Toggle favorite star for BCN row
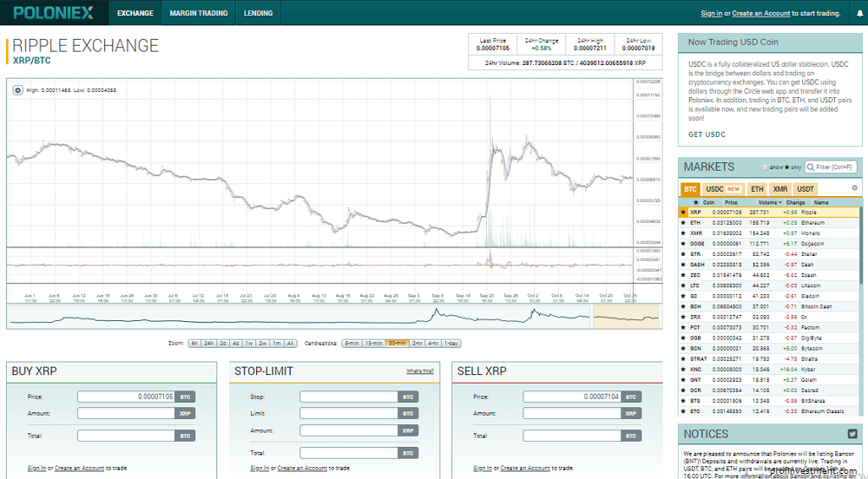 (683, 349)
